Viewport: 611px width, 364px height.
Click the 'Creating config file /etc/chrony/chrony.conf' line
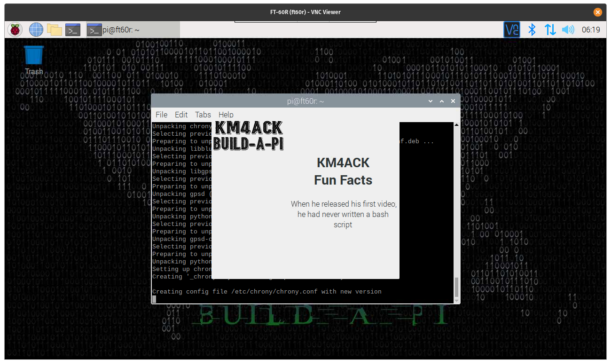(267, 292)
